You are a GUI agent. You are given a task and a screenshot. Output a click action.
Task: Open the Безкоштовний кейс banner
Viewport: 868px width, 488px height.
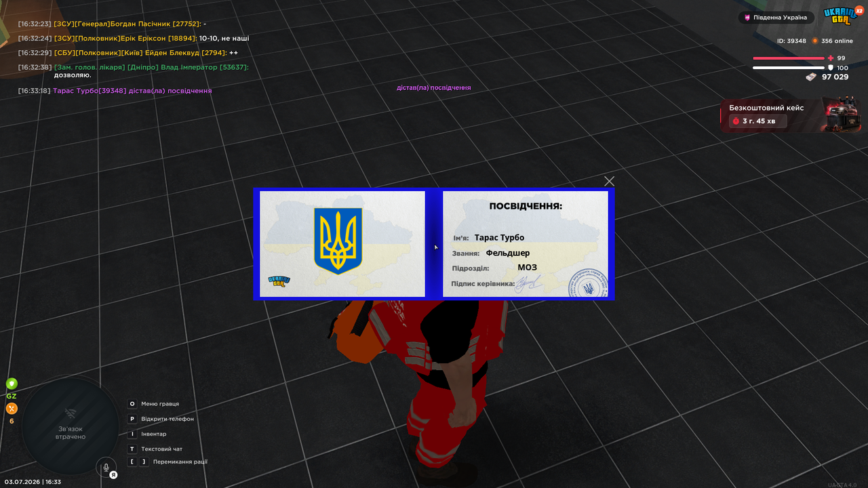click(791, 115)
